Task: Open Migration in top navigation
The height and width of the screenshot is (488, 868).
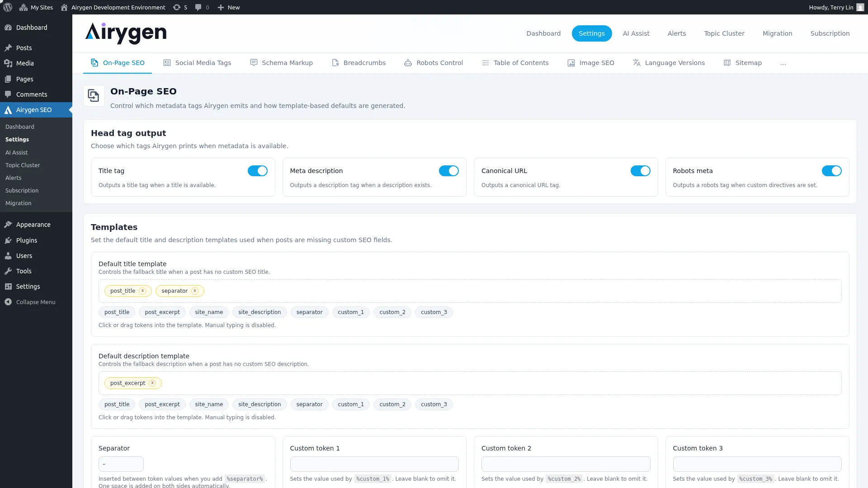Action: pyautogui.click(x=778, y=33)
